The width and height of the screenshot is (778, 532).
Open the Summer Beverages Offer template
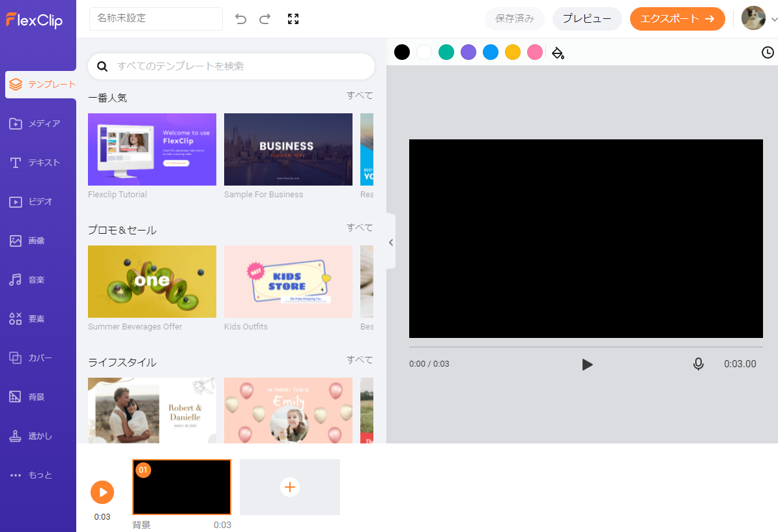tap(152, 281)
